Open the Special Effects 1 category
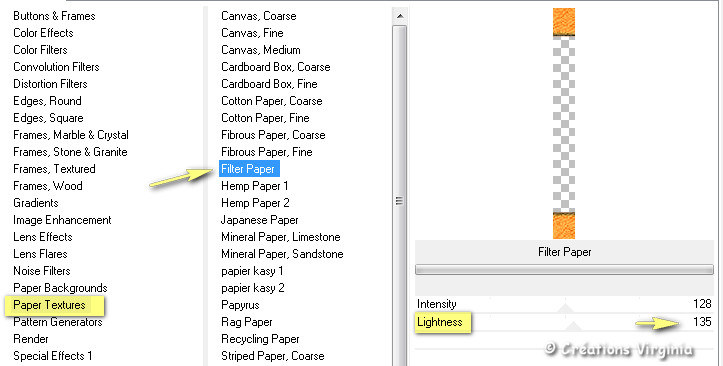 53,357
